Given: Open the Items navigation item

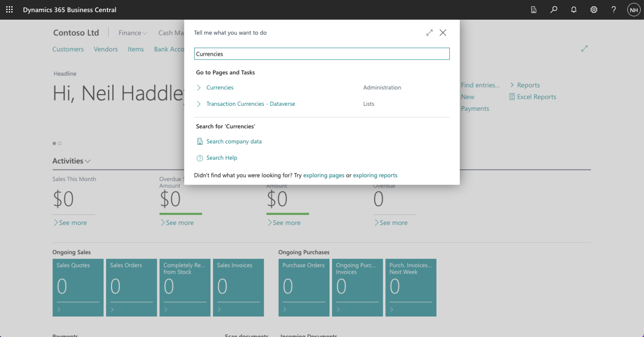Looking at the screenshot, I should pos(136,49).
